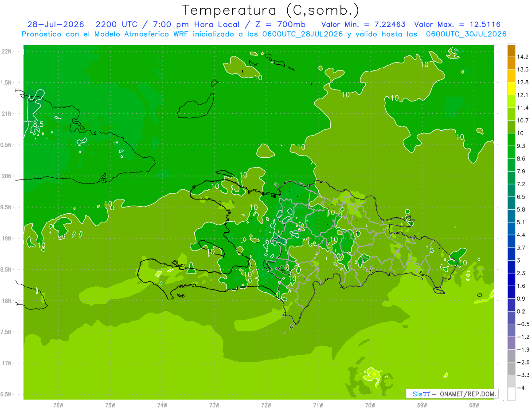Screen dimensions: 532x411
Task: Select the "Valor Min. = 7.22463" text
Action: (364, 24)
